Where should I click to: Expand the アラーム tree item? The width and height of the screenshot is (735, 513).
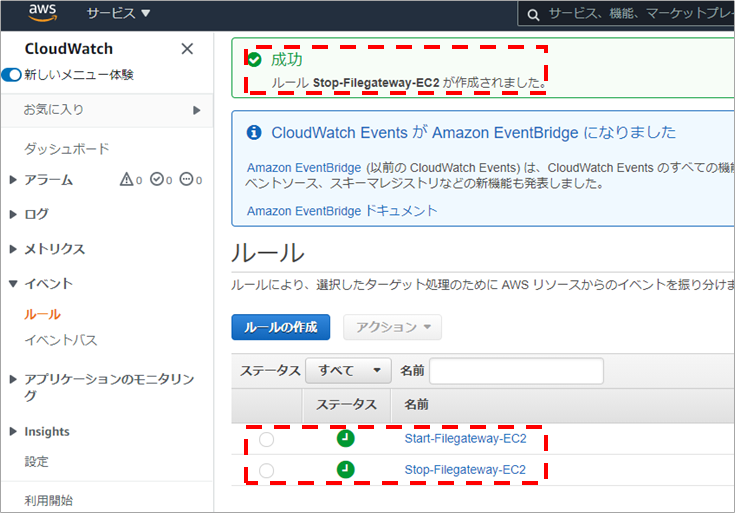(x=13, y=180)
